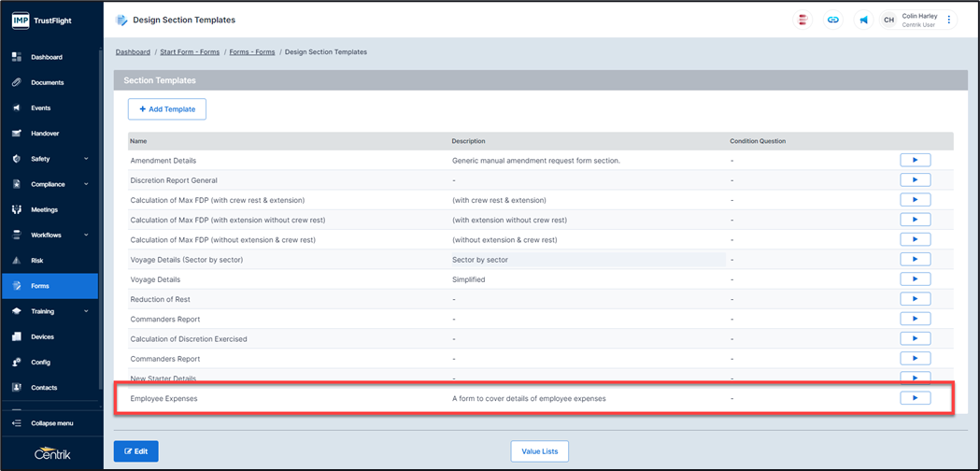Open the Meetings menu item
The width and height of the screenshot is (980, 471).
tap(44, 209)
